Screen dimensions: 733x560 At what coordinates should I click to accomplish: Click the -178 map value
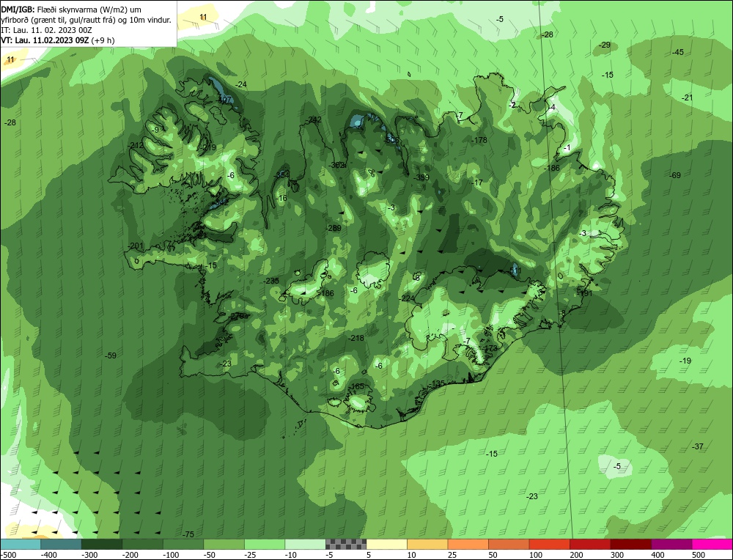tap(479, 140)
